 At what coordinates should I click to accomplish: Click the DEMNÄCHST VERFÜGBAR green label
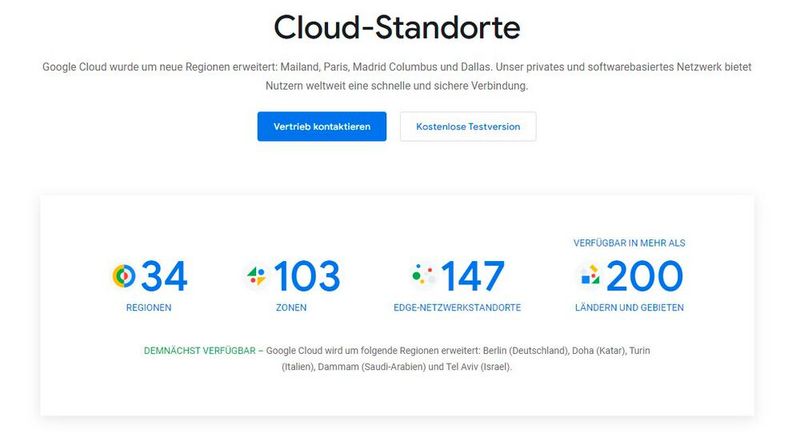pos(199,351)
